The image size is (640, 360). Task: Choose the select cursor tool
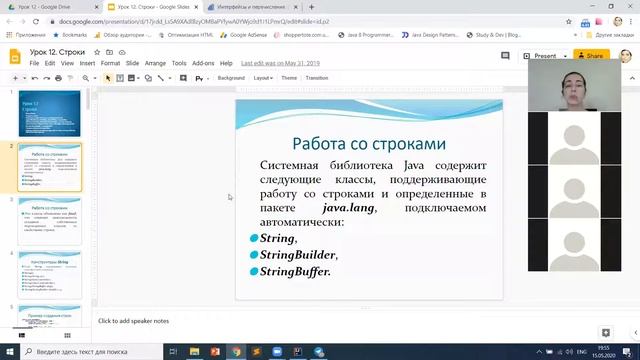pyautogui.click(x=108, y=78)
